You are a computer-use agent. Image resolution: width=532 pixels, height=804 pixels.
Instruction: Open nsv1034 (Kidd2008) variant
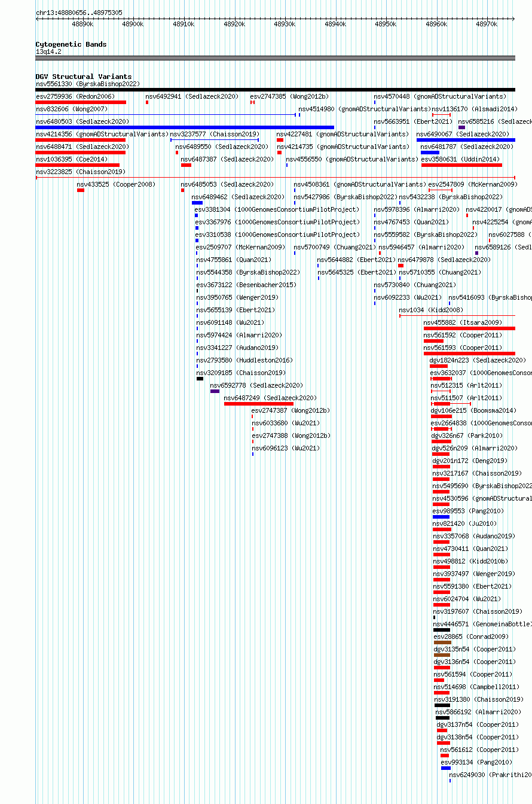[431, 310]
